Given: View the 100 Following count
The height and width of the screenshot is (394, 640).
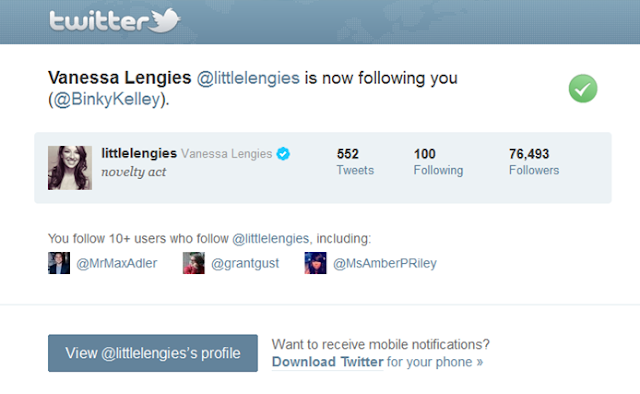Looking at the screenshot, I should (x=438, y=162).
